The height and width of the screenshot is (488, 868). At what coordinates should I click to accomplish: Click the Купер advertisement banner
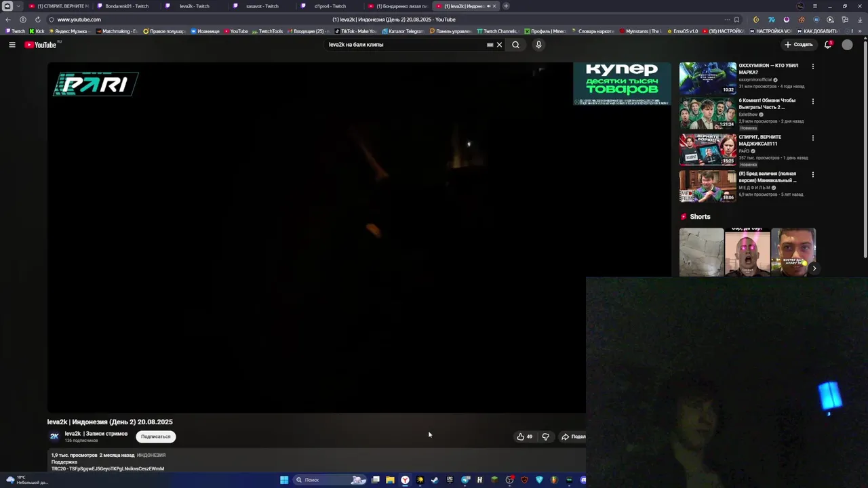click(622, 83)
